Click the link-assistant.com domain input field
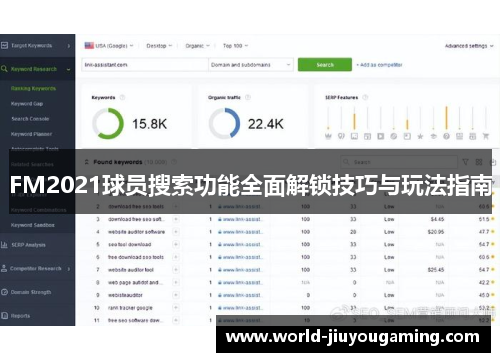This screenshot has height=362, width=500. tap(145, 65)
